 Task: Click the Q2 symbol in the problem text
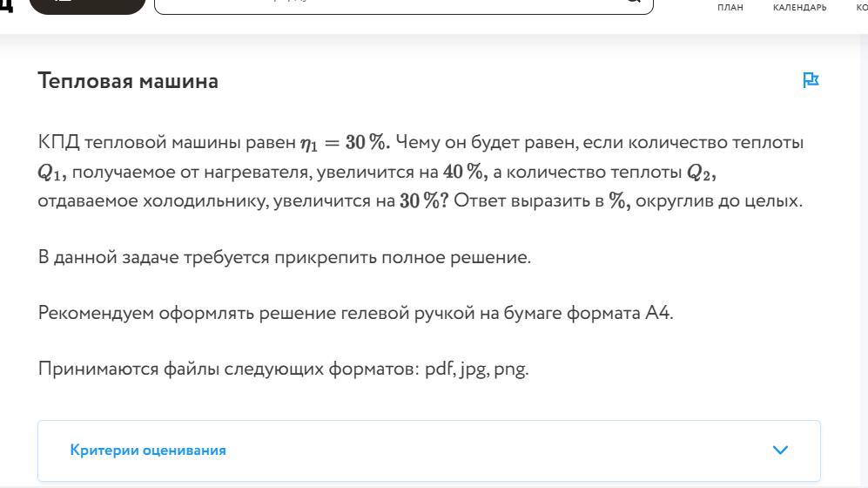702,173
